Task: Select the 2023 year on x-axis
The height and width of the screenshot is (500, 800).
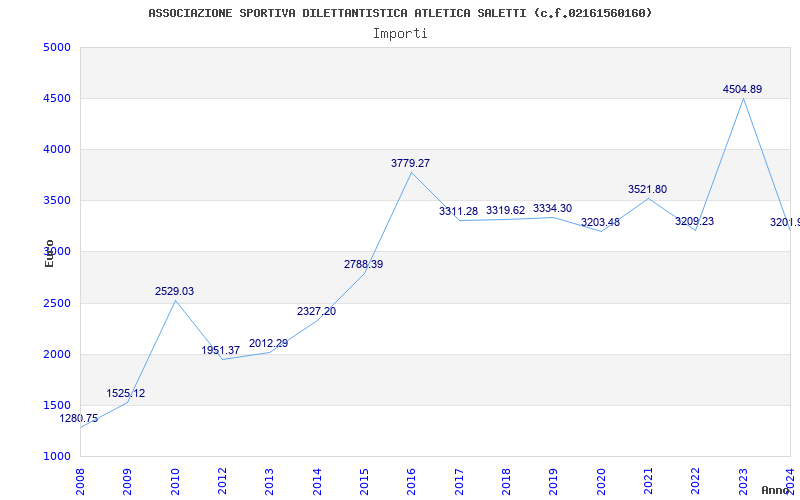Action: click(x=743, y=481)
